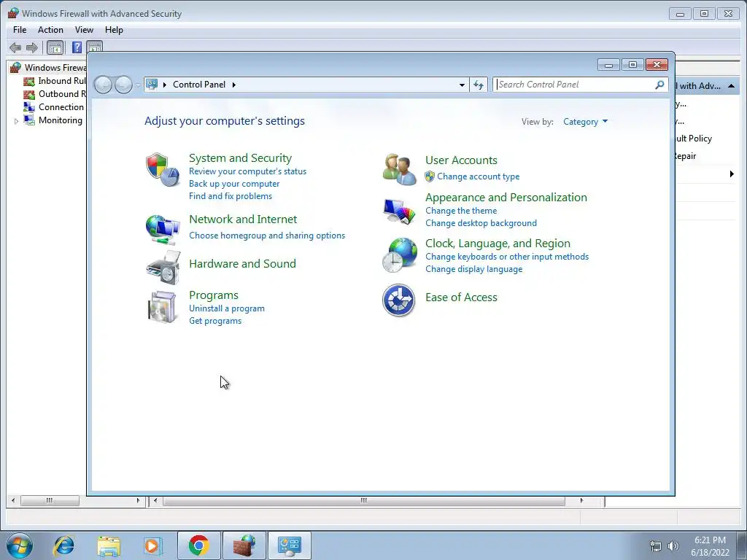The height and width of the screenshot is (560, 747).
Task: Select Inbound Rules in Firewall tree
Action: 55,81
